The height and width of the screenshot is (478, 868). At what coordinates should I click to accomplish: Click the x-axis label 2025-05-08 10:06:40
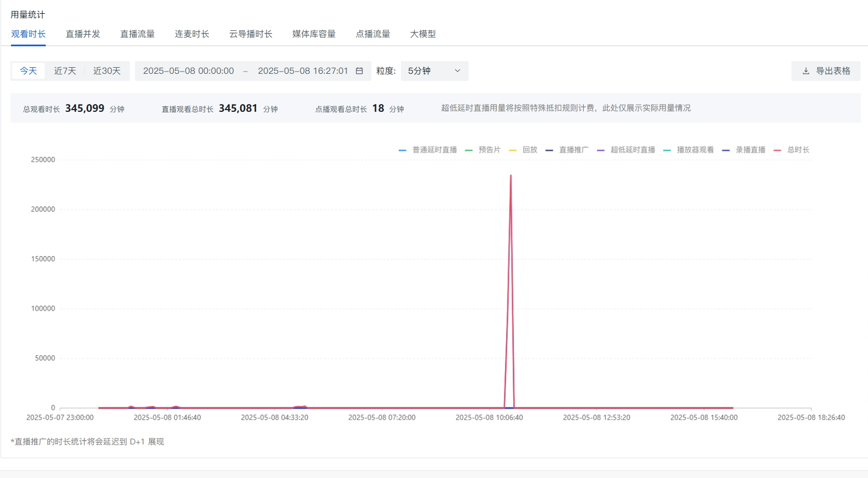(489, 417)
